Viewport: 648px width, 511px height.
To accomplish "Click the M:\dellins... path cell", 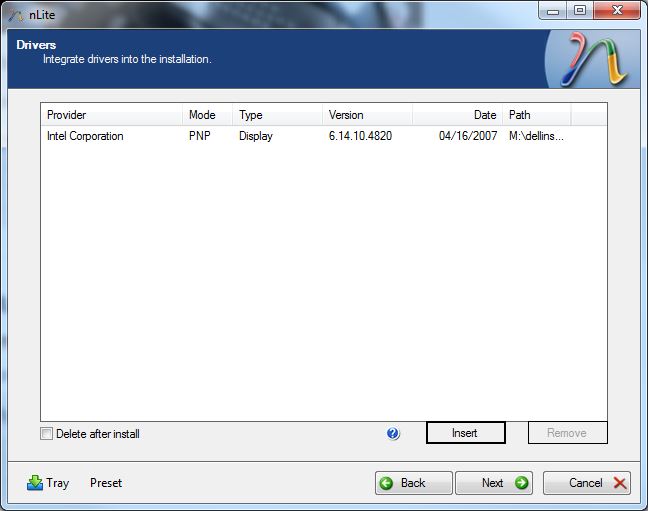I will point(536,136).
